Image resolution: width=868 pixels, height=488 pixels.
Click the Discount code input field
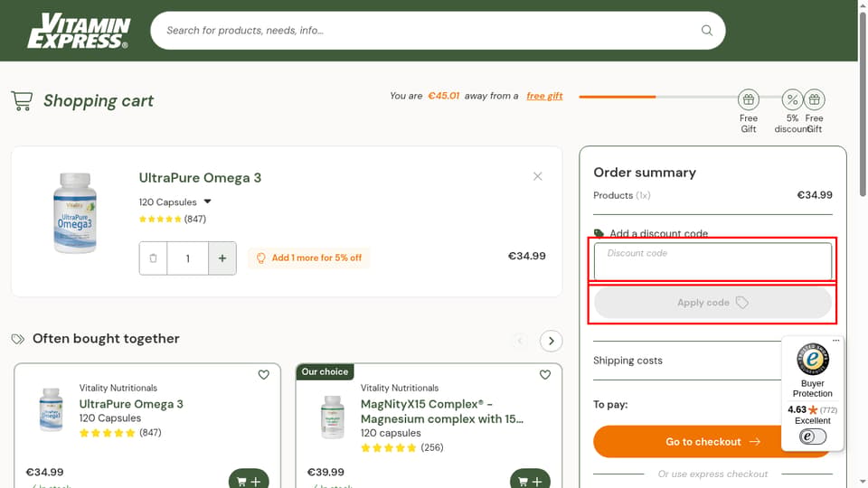tap(712, 260)
